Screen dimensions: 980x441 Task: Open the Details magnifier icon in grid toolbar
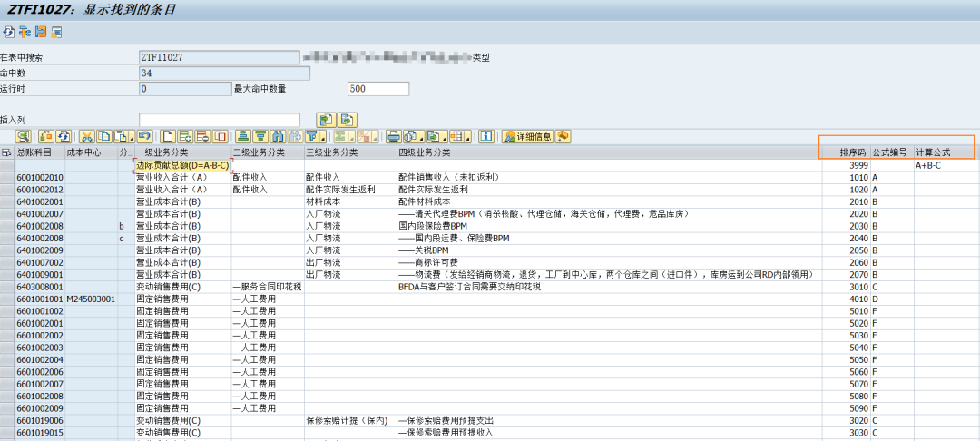tap(23, 136)
